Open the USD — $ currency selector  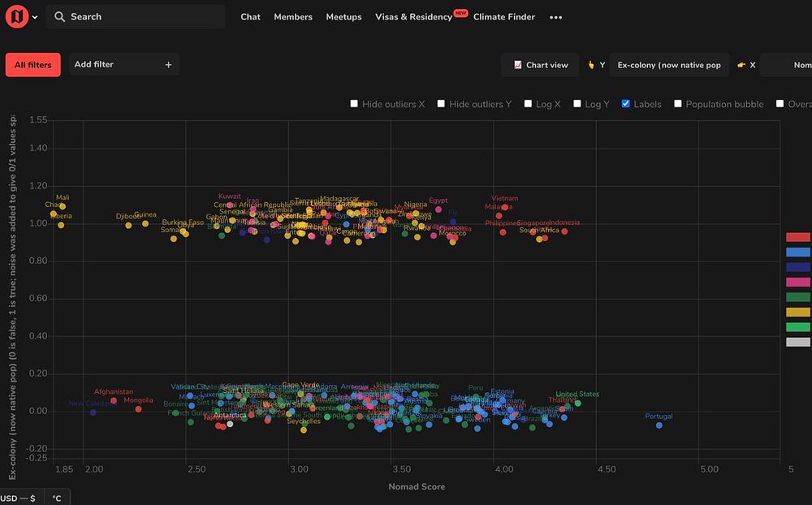click(x=22, y=498)
